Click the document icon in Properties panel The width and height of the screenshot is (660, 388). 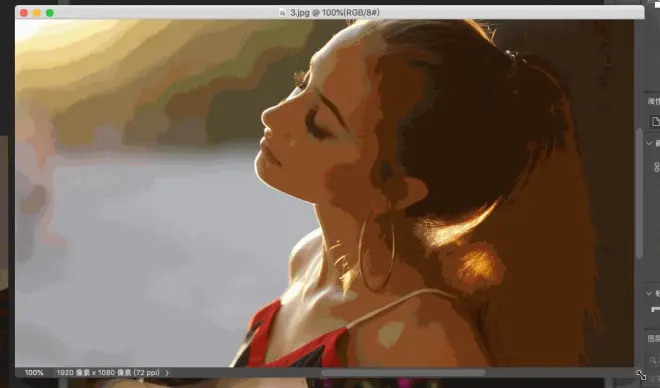point(655,122)
